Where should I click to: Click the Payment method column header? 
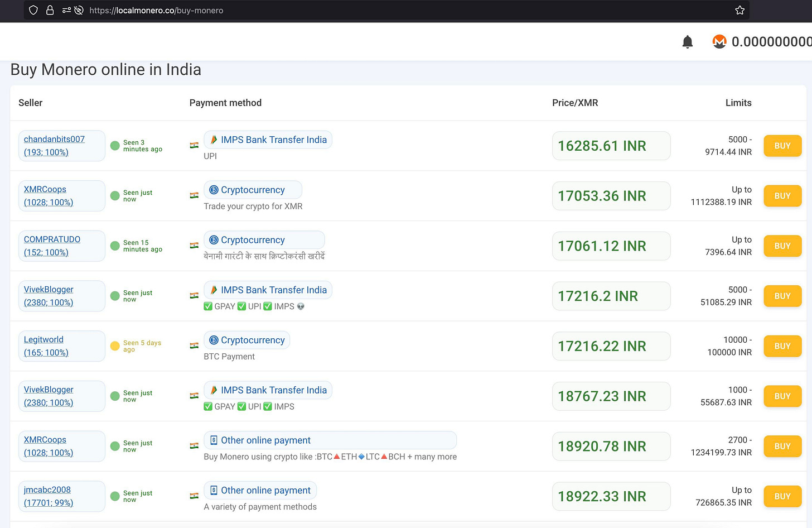[x=225, y=103]
